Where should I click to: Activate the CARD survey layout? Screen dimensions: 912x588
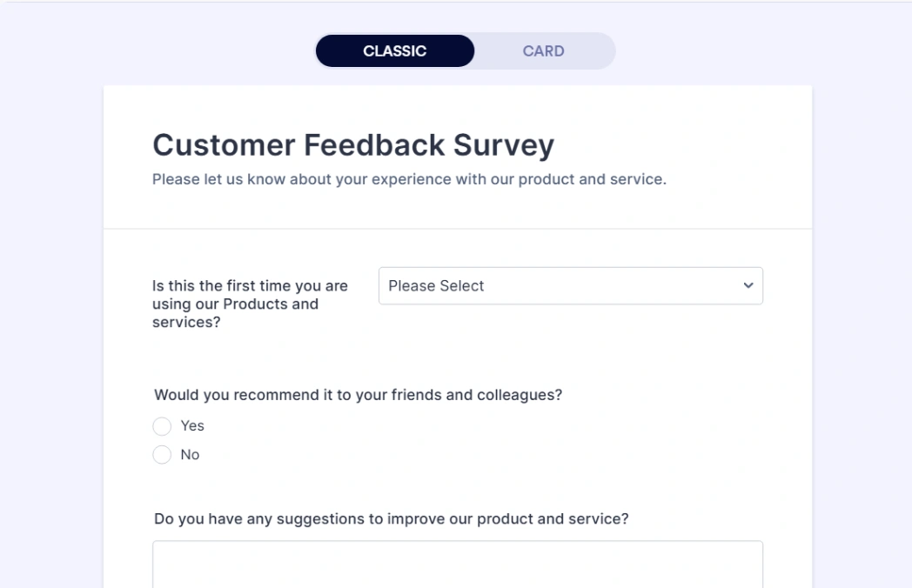pos(543,50)
